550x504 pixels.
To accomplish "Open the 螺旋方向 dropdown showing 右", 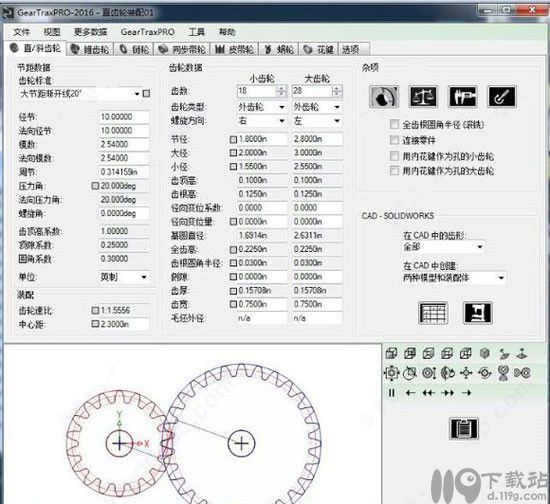I will 262,121.
